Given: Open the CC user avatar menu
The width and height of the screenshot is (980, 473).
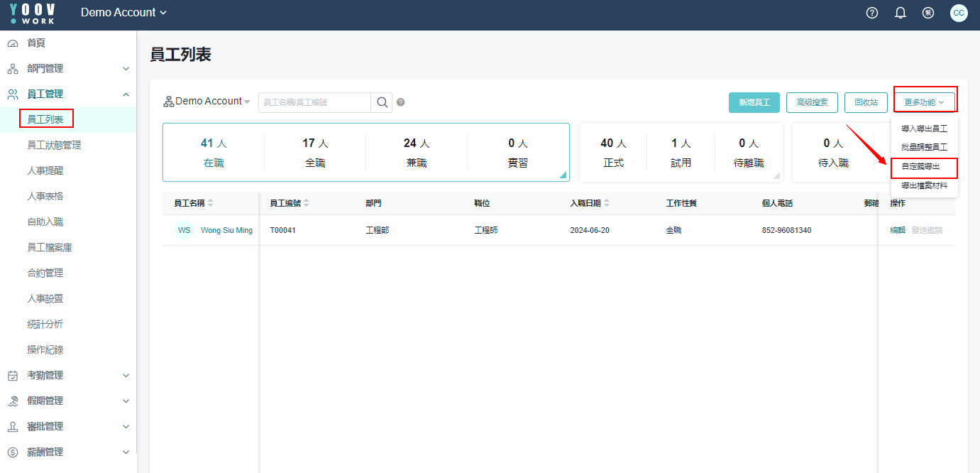Looking at the screenshot, I should coord(959,13).
